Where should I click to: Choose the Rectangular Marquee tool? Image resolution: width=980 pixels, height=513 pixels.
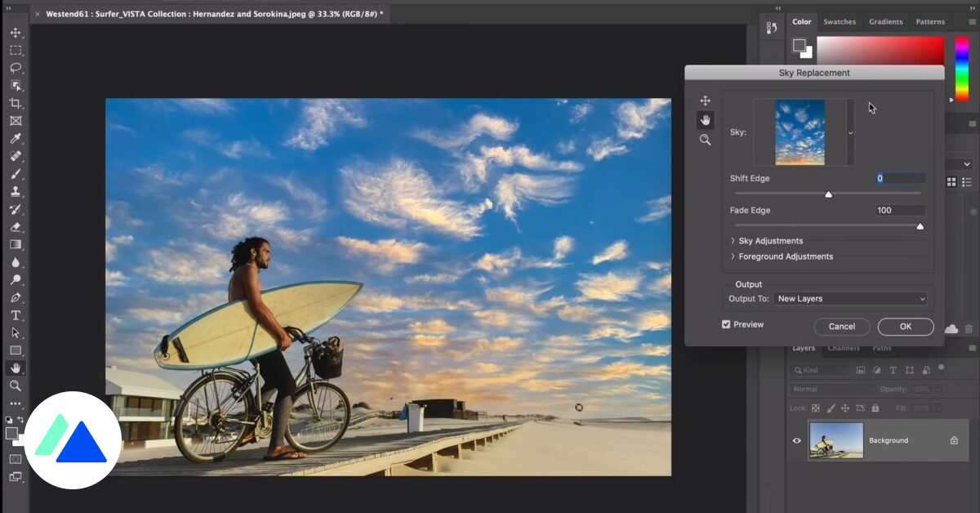click(x=16, y=51)
